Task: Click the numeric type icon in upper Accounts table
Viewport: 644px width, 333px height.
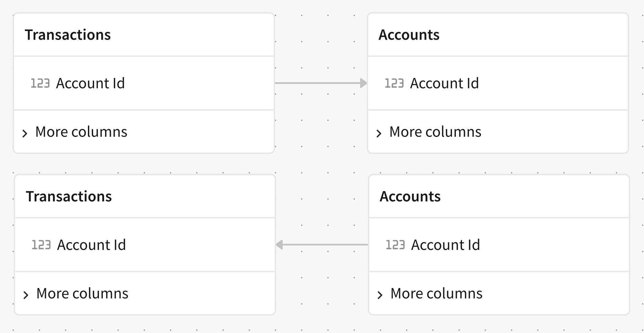Action: click(394, 83)
